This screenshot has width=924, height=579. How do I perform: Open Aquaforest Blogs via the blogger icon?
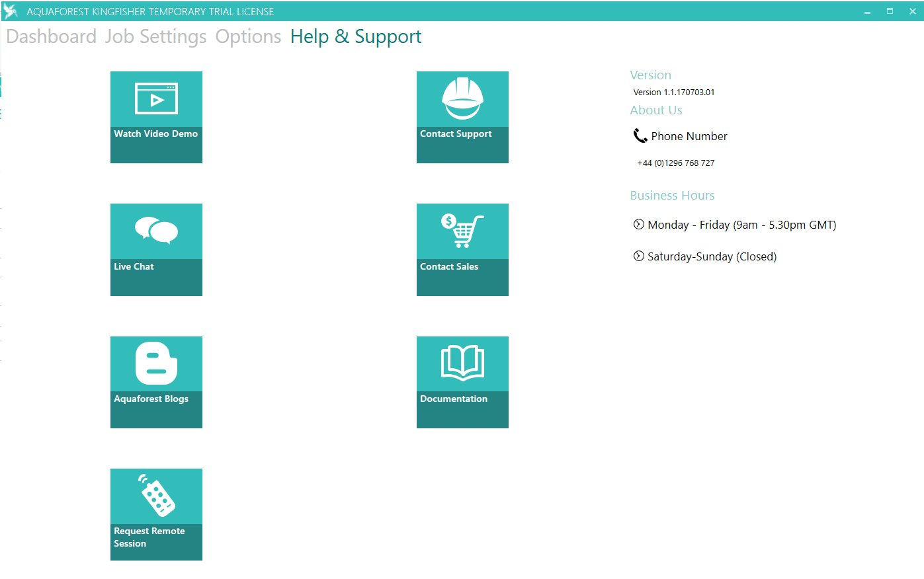[x=156, y=364]
